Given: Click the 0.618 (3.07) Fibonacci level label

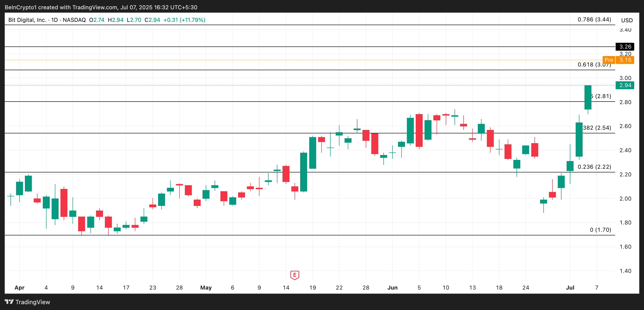Looking at the screenshot, I should click(594, 65).
